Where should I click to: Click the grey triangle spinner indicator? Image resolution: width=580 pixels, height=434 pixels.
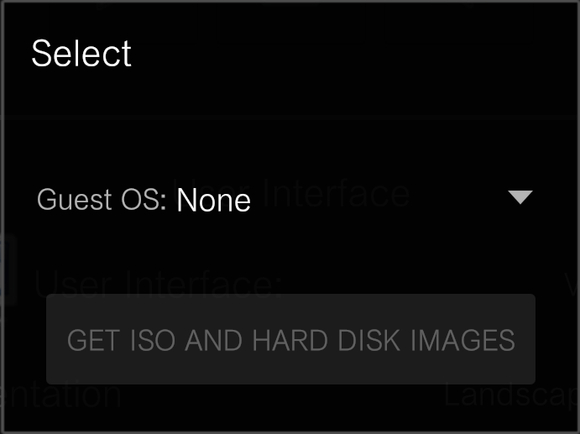tap(520, 197)
